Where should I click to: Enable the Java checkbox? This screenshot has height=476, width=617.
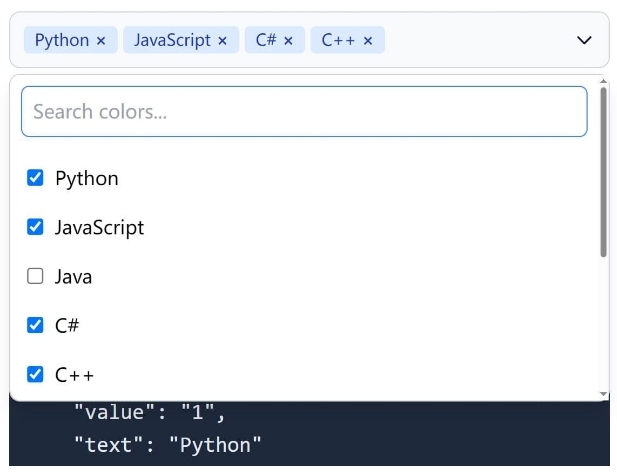[x=35, y=276]
